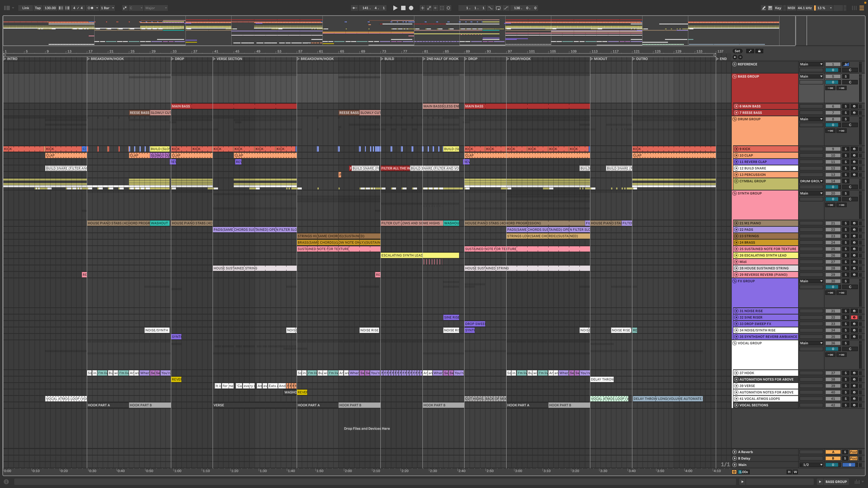Click the automation mode arrow icon beside Set

point(750,51)
